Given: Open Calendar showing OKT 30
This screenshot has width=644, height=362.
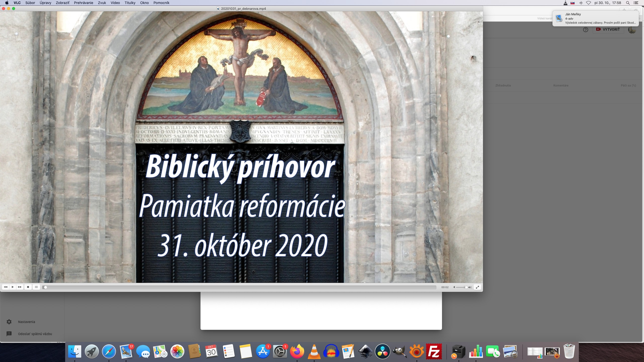Looking at the screenshot, I should point(211,351).
